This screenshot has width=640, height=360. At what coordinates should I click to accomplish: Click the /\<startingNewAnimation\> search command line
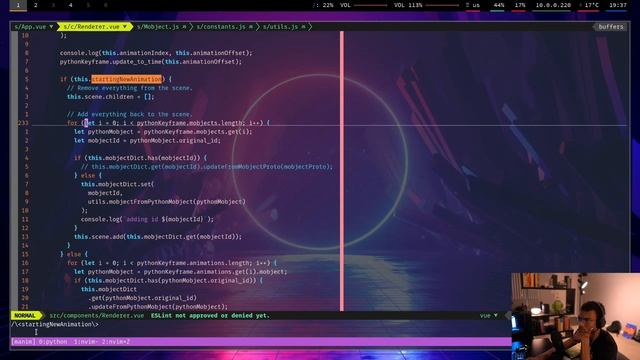click(55, 324)
